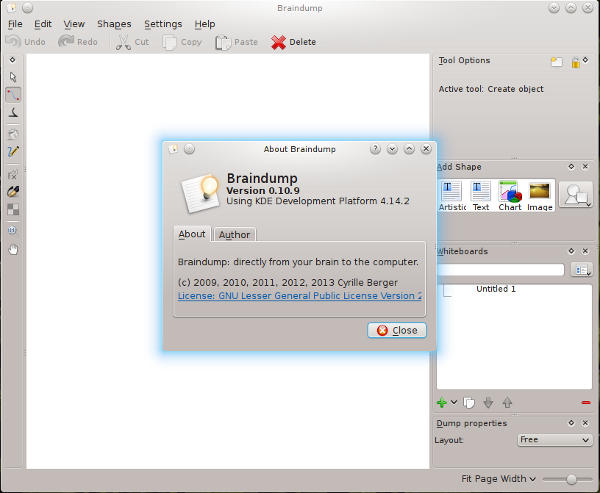The width and height of the screenshot is (600, 493).
Task: Open the File menu
Action: (x=15, y=24)
